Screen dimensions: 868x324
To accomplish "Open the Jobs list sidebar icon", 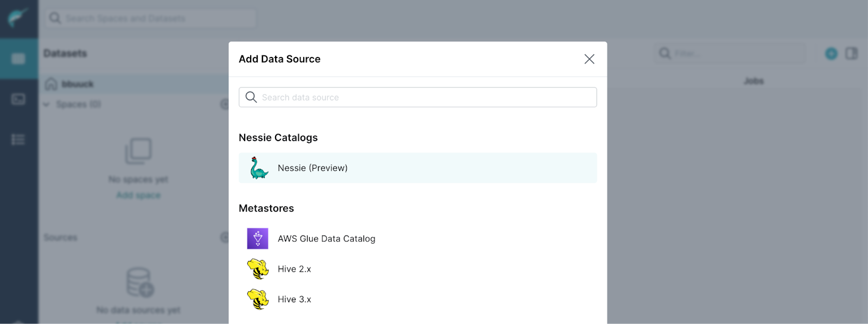I will coord(18,139).
